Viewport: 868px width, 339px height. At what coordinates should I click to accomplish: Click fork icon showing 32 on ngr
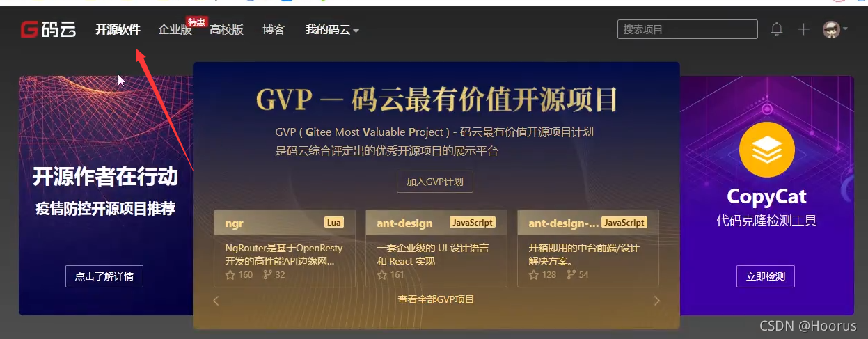point(269,275)
